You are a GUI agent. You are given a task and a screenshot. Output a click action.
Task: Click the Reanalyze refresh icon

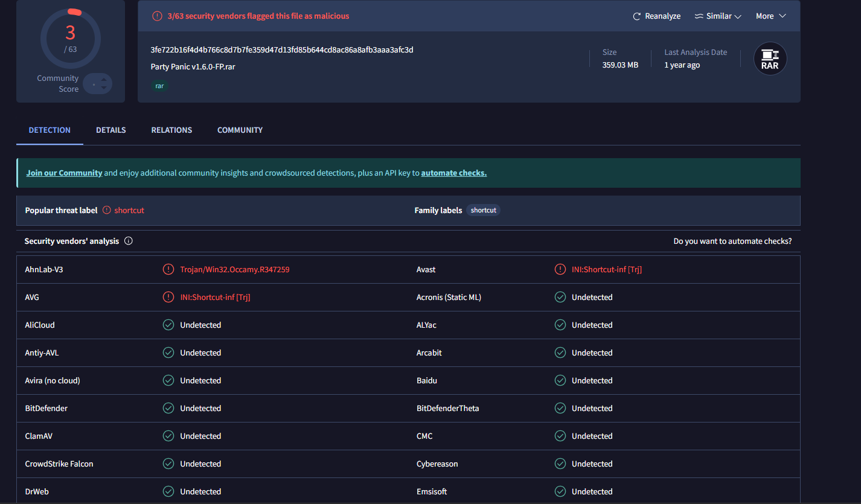[x=636, y=16]
